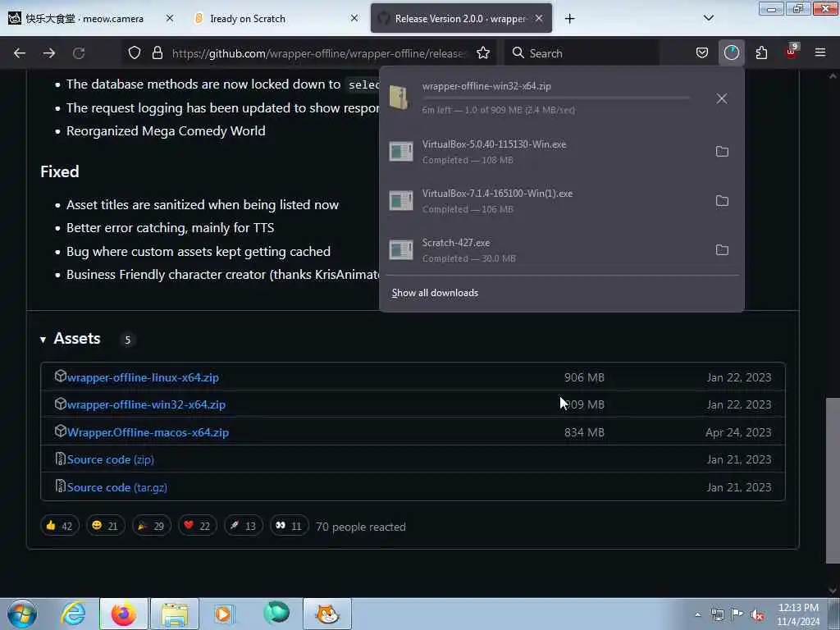Image resolution: width=840 pixels, height=630 pixels.
Task: Click the network tray icon
Action: coord(717,614)
